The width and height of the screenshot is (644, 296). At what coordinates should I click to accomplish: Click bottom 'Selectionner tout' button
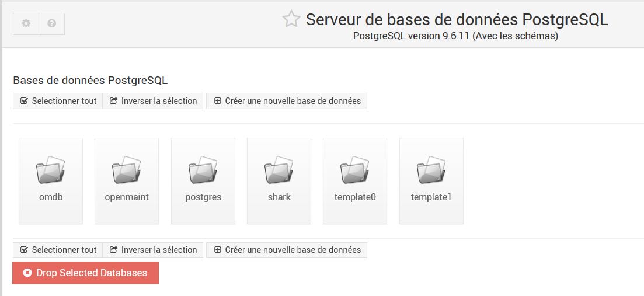click(58, 250)
